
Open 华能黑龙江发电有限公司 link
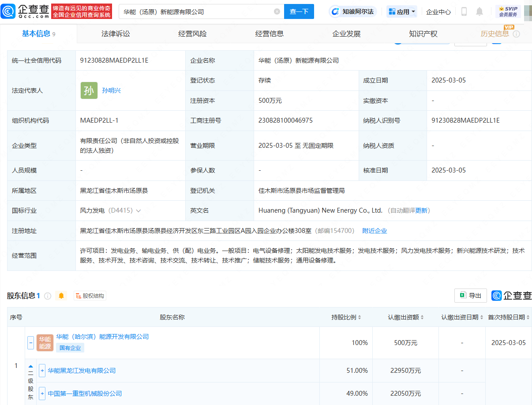[82, 371]
